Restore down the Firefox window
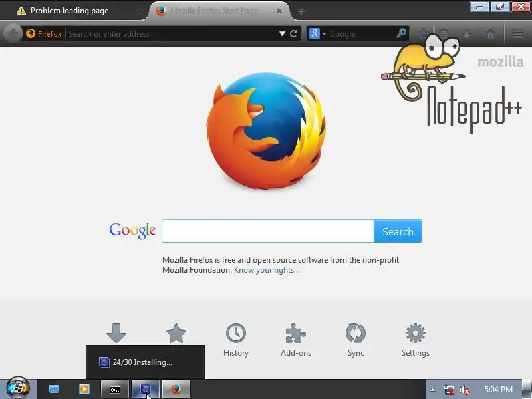This screenshot has width=532, height=399. pyautogui.click(x=500, y=7)
